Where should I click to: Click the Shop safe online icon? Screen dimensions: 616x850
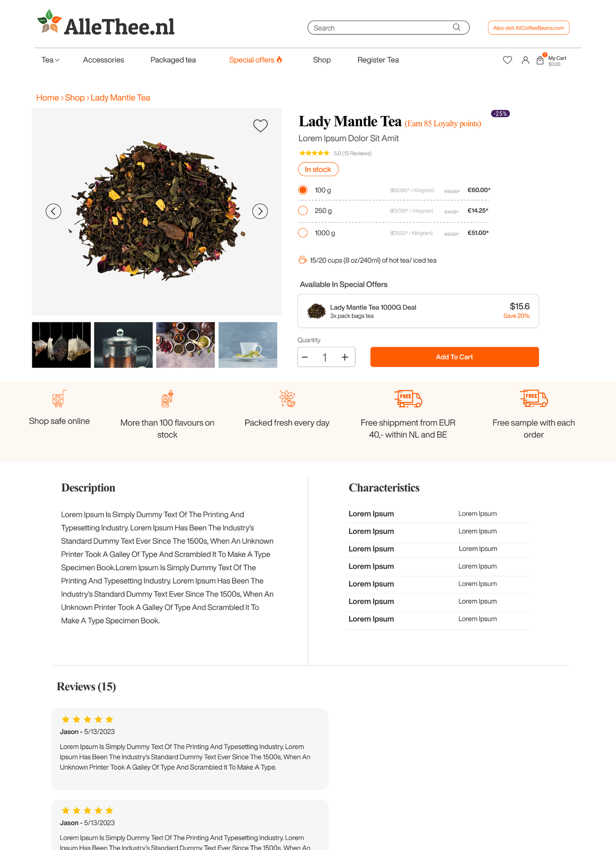tap(59, 398)
